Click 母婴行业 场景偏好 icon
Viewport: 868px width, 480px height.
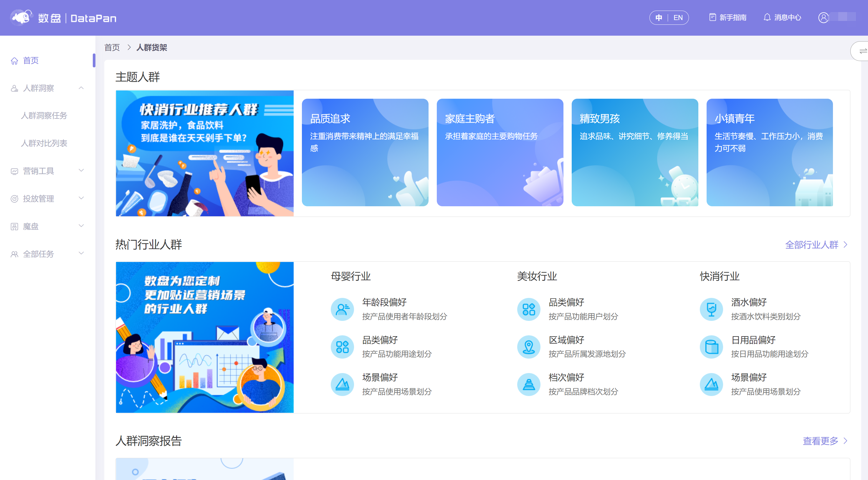click(x=342, y=384)
